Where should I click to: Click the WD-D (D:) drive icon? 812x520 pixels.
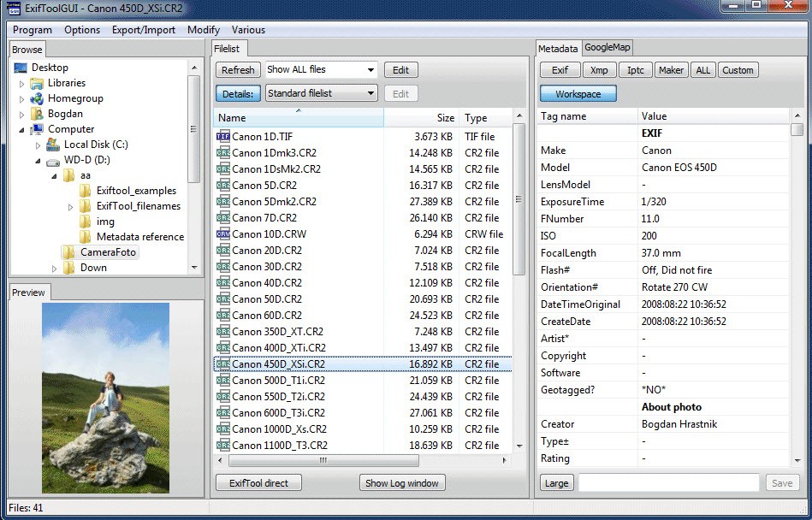tap(53, 161)
